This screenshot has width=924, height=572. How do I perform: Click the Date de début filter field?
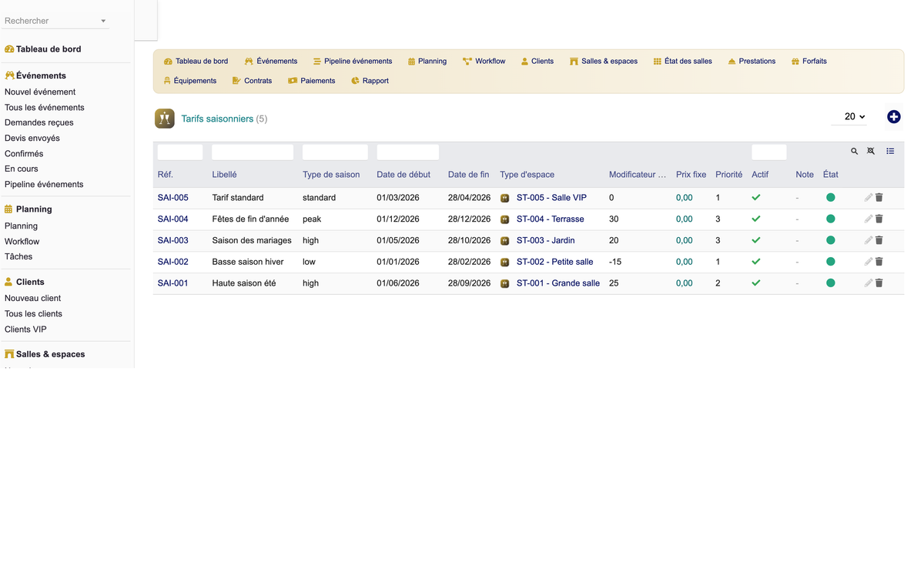tap(408, 152)
